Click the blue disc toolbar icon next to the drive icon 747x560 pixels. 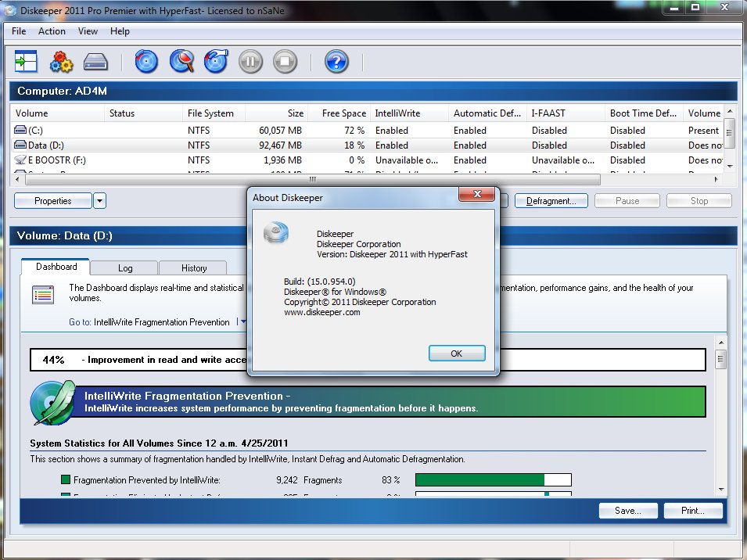146,62
